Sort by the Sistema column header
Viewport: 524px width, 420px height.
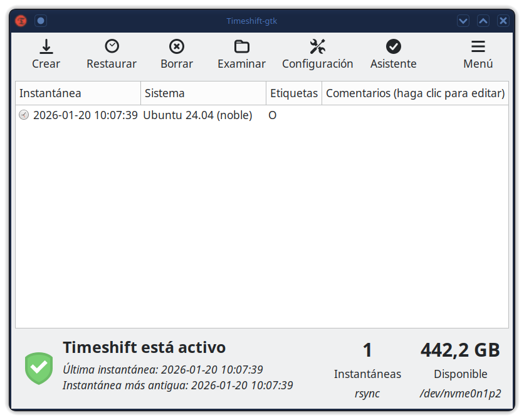coord(203,93)
